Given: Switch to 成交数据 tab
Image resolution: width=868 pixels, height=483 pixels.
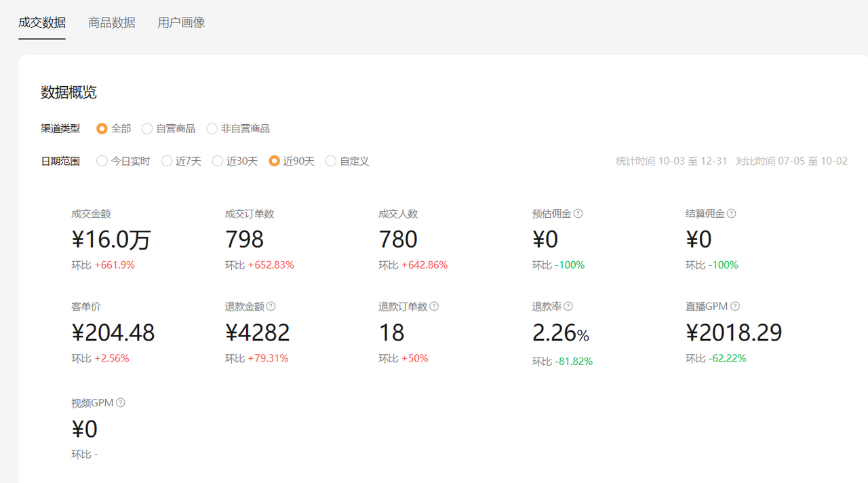Looking at the screenshot, I should pyautogui.click(x=42, y=22).
